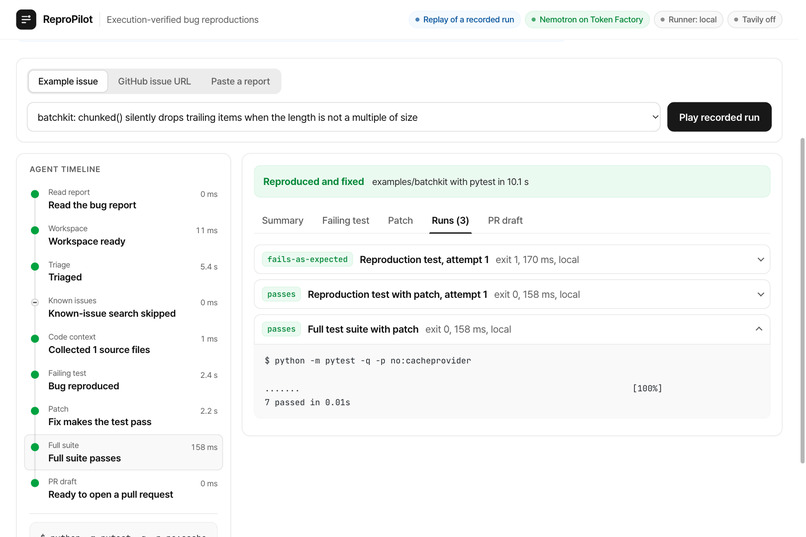
Task: Select the Collected 1 source files step
Action: [x=123, y=344]
